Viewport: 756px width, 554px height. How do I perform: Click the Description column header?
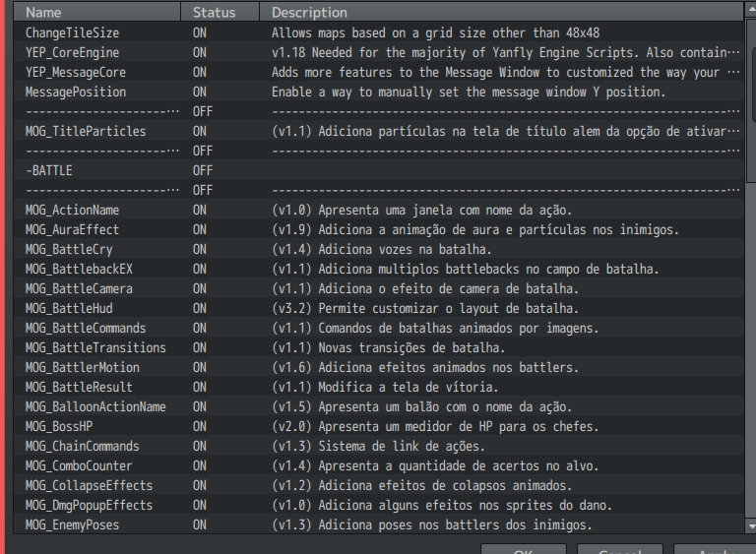501,12
